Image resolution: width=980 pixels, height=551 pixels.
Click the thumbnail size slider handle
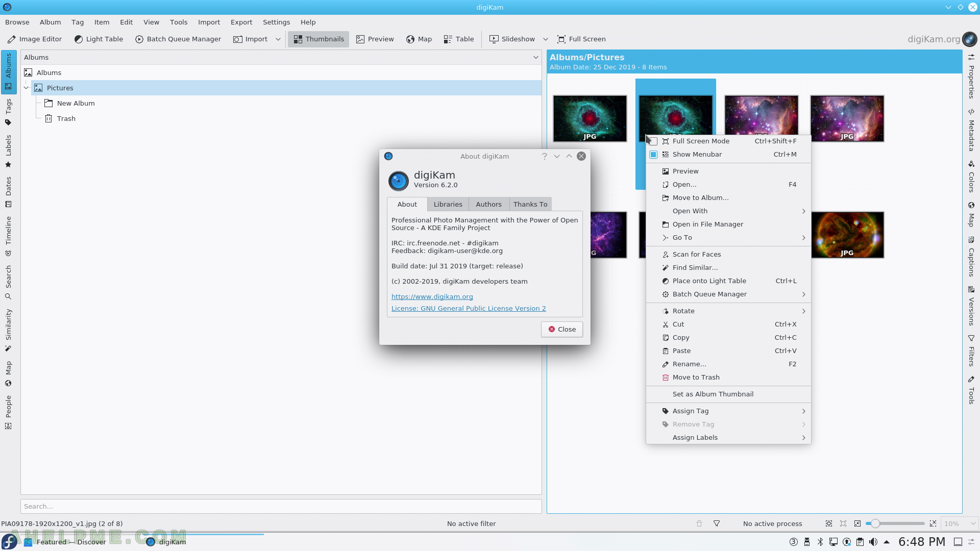click(875, 523)
